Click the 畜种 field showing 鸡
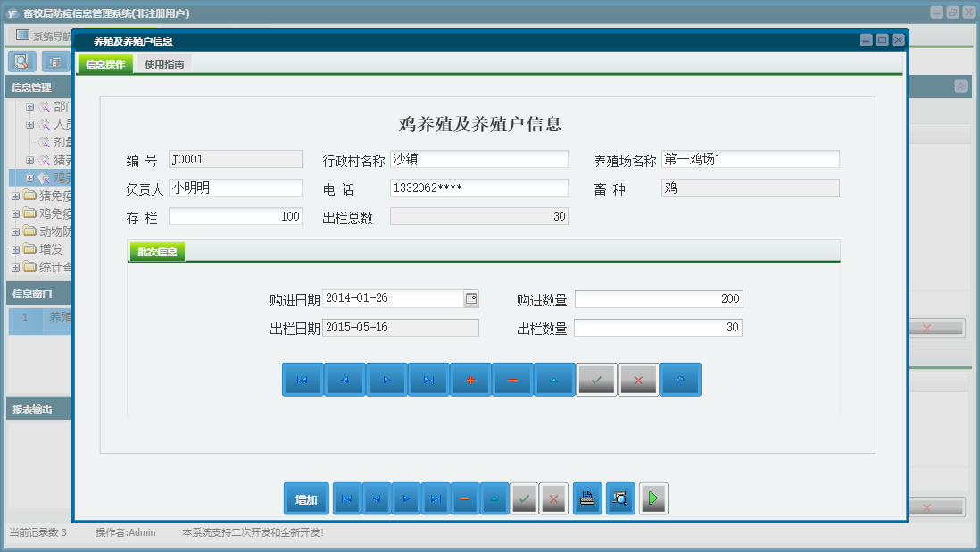980x552 pixels. [x=750, y=188]
